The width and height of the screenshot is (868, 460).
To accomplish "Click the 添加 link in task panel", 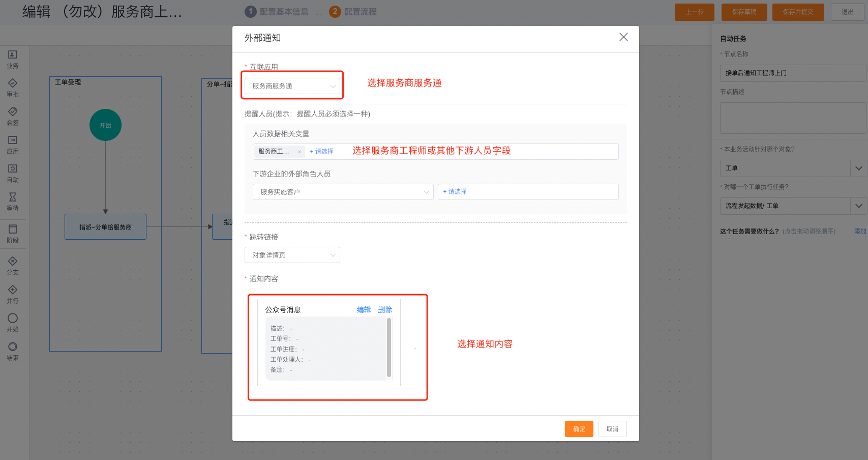I will coord(860,232).
